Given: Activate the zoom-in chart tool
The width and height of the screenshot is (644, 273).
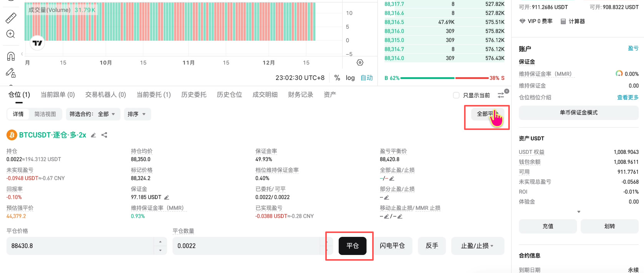Looking at the screenshot, I should tap(11, 34).
